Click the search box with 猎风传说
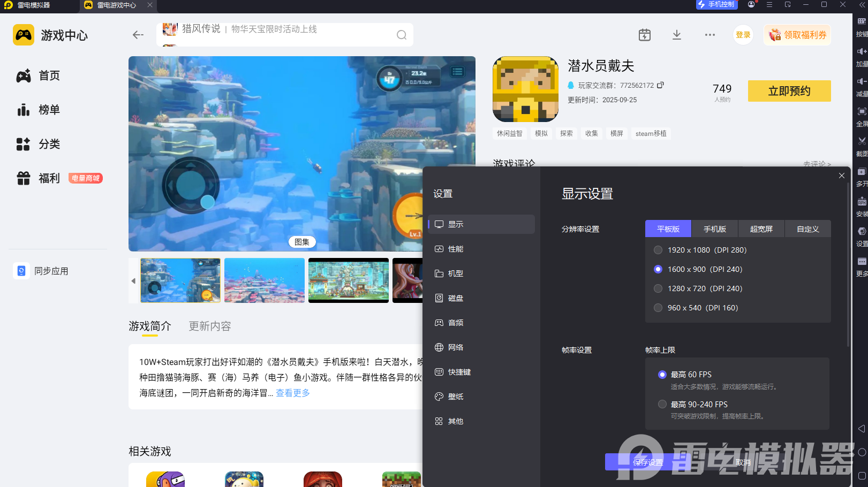This screenshot has width=868, height=487. point(285,35)
